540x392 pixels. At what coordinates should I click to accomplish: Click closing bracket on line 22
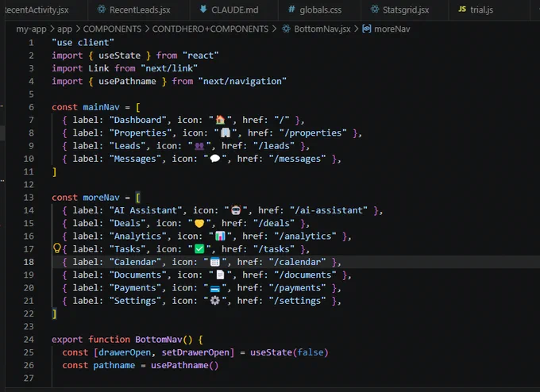coord(54,313)
